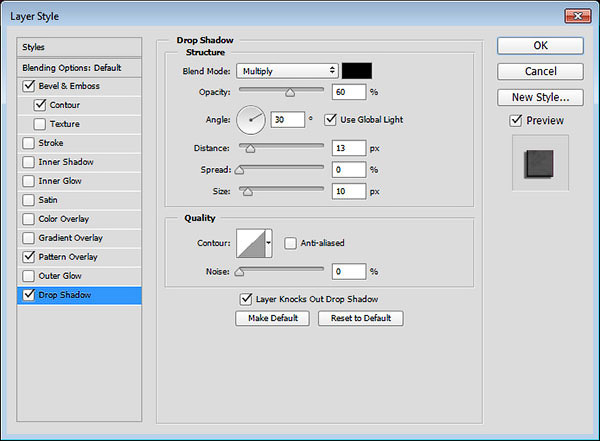Select the Inner Glow label
Viewport: 600px width, 441px height.
tap(60, 181)
